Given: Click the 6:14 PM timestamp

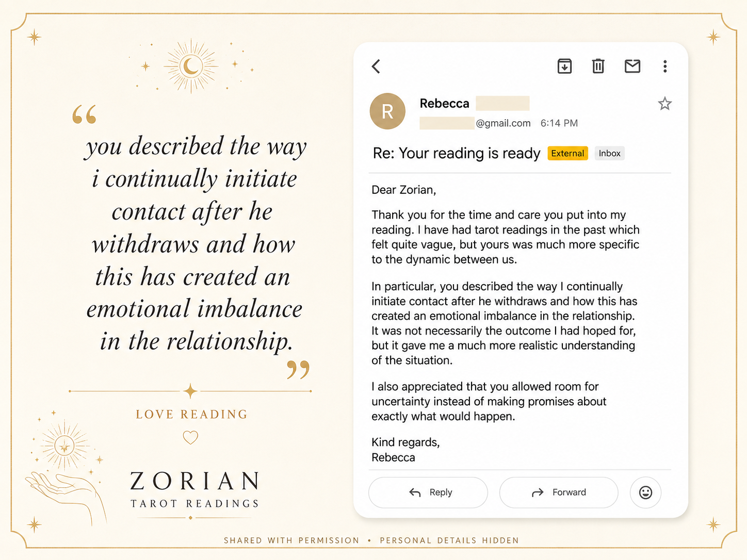Looking at the screenshot, I should click(559, 123).
